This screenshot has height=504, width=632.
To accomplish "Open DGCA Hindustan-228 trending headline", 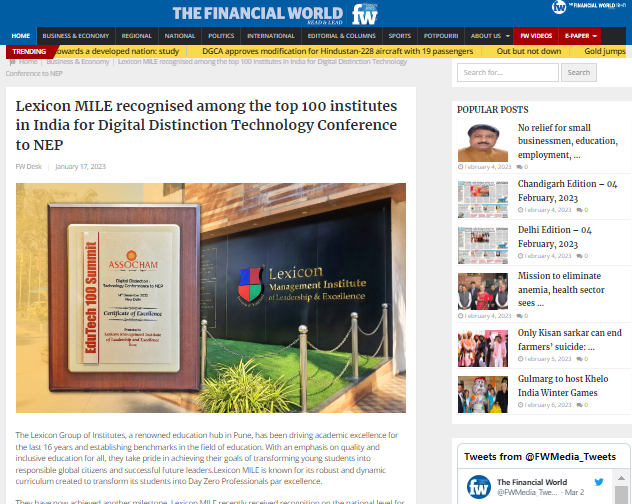I will 337,51.
